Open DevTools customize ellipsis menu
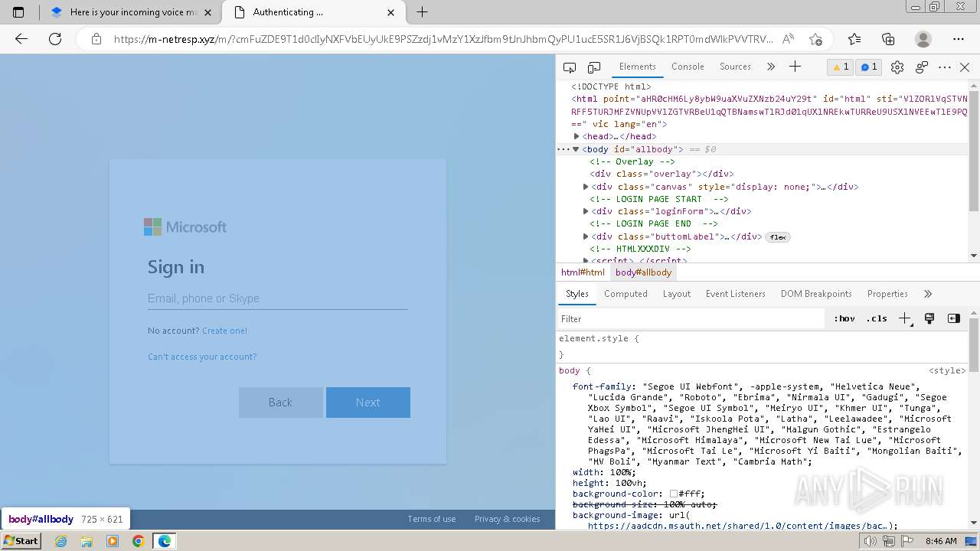The height and width of the screenshot is (551, 980). click(x=945, y=67)
